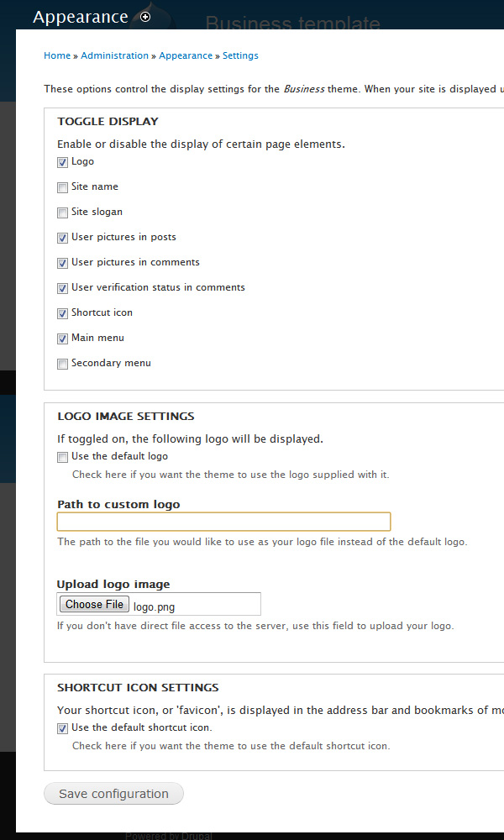The height and width of the screenshot is (840, 504).
Task: Toggle the Main menu checkbox
Action: (x=63, y=339)
